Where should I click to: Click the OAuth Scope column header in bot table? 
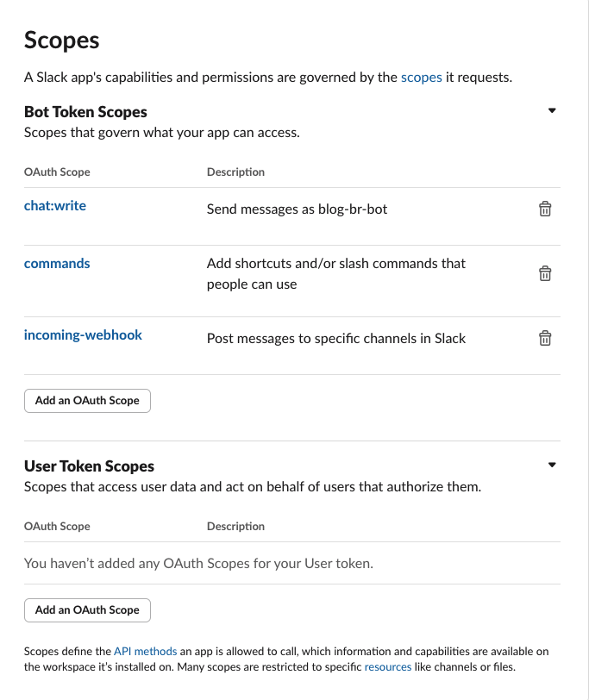coord(57,172)
